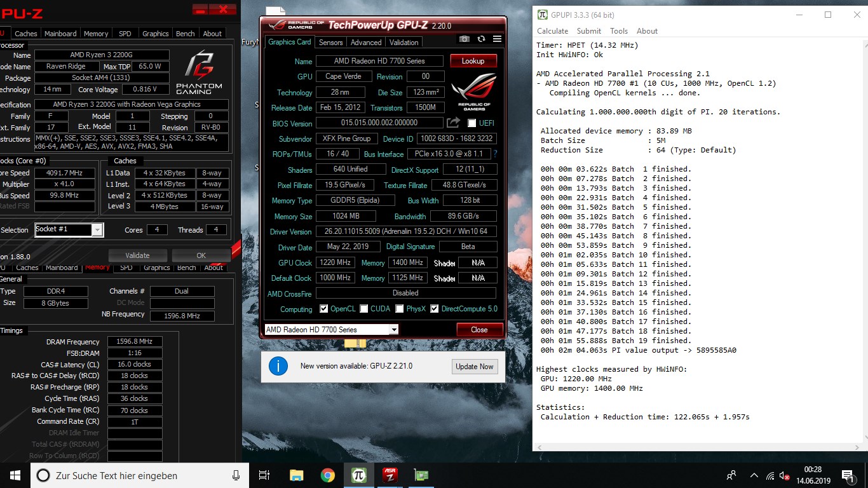Image resolution: width=868 pixels, height=488 pixels.
Task: Open the Socket #1 selection dropdown
Action: pyautogui.click(x=69, y=229)
